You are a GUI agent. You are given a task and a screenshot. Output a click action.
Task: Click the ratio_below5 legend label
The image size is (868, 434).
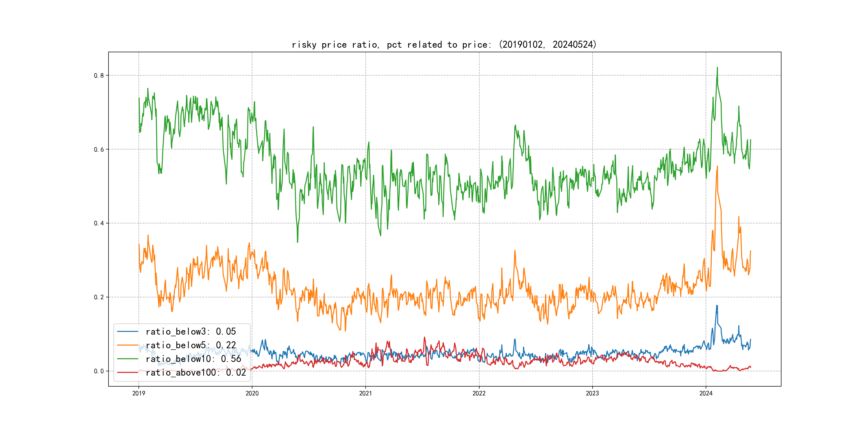point(191,345)
